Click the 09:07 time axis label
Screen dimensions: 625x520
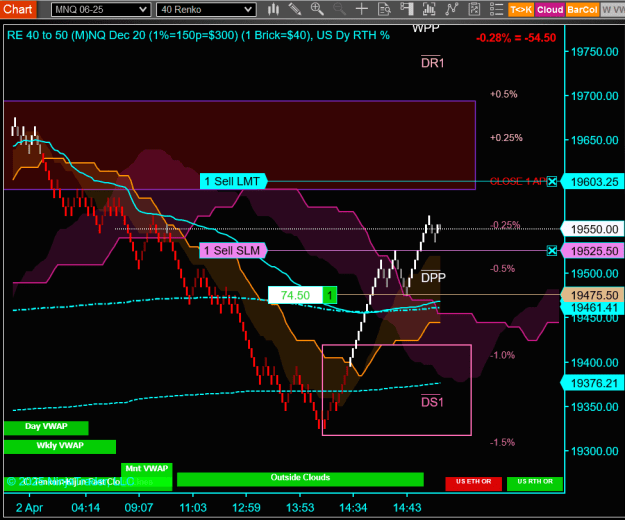139,508
